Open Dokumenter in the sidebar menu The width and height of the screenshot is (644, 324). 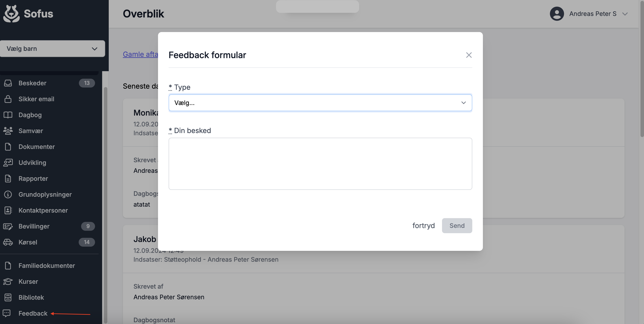click(36, 147)
